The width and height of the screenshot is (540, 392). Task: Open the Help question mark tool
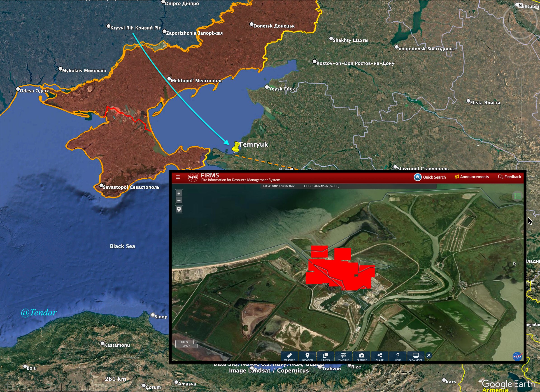pos(398,356)
